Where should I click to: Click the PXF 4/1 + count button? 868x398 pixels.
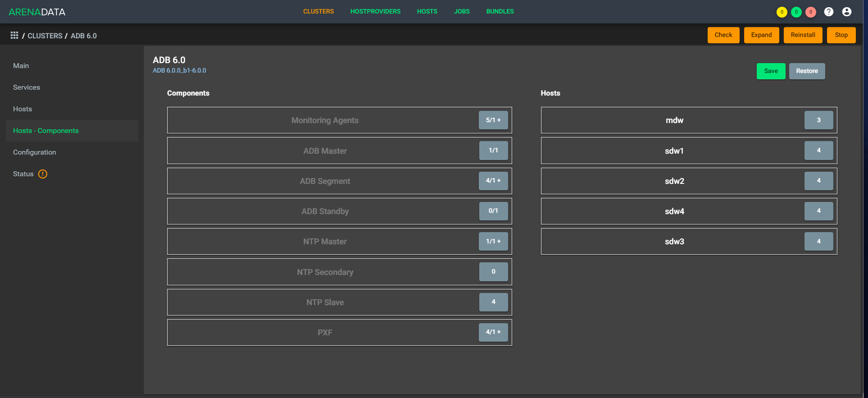(493, 332)
